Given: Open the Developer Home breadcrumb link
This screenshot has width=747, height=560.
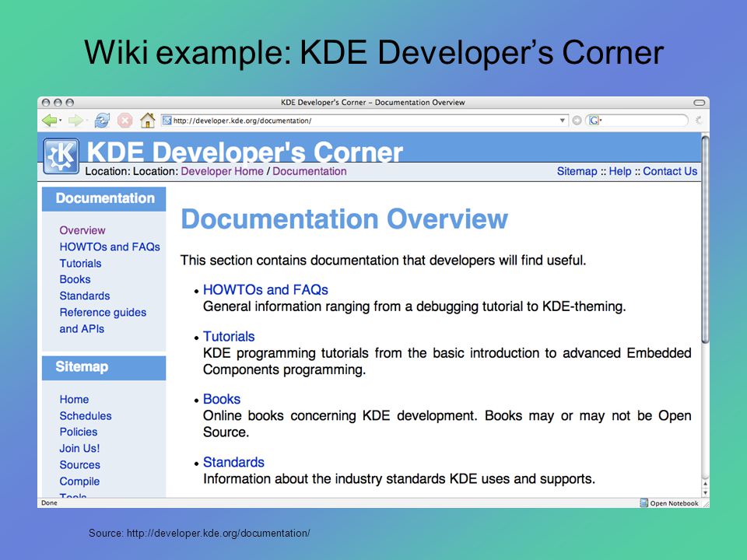Looking at the screenshot, I should (x=222, y=171).
